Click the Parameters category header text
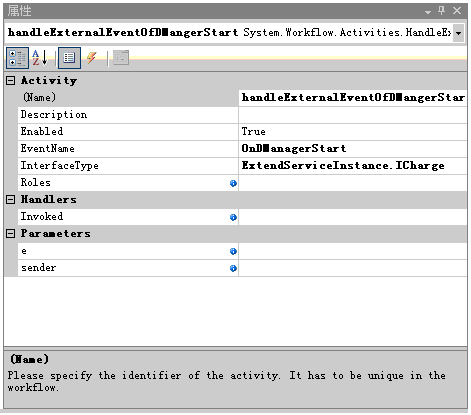471x415 pixels. (x=55, y=233)
